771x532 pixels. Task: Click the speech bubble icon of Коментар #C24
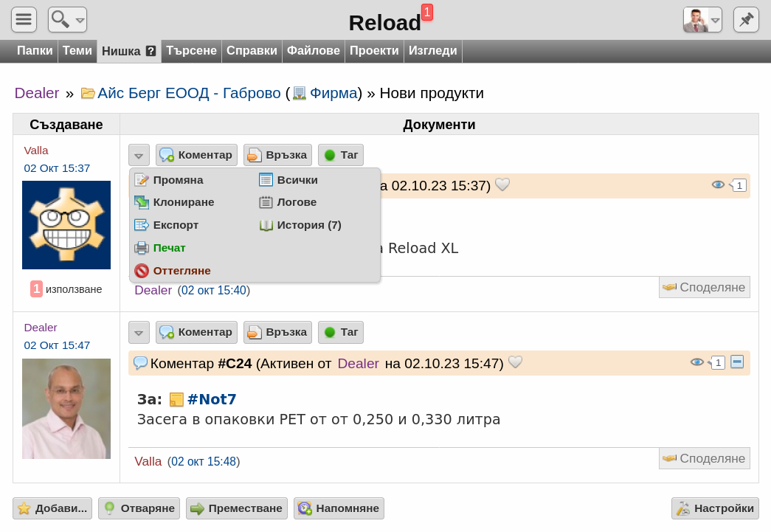point(140,363)
